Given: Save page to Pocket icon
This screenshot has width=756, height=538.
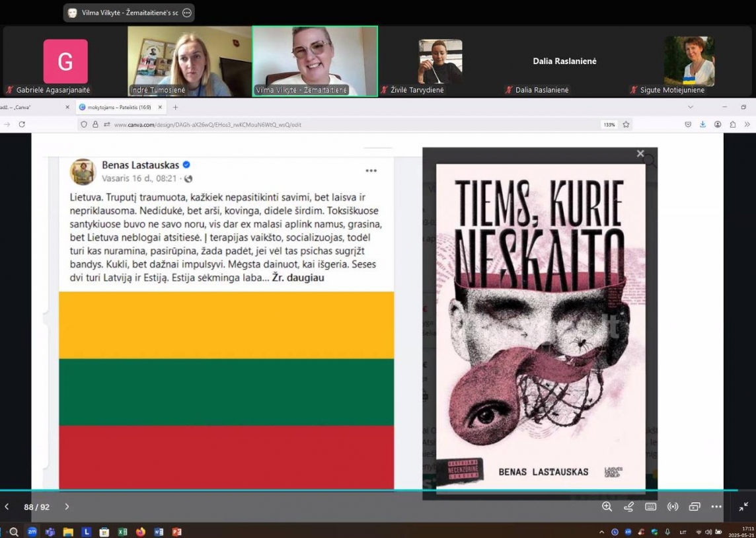Looking at the screenshot, I should [688, 124].
